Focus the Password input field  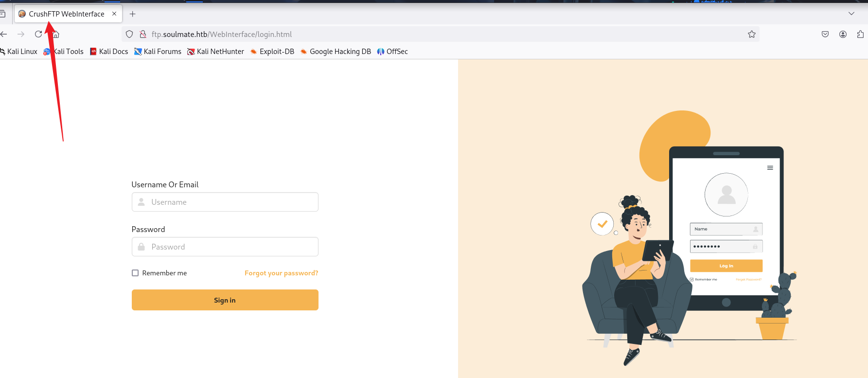point(225,247)
